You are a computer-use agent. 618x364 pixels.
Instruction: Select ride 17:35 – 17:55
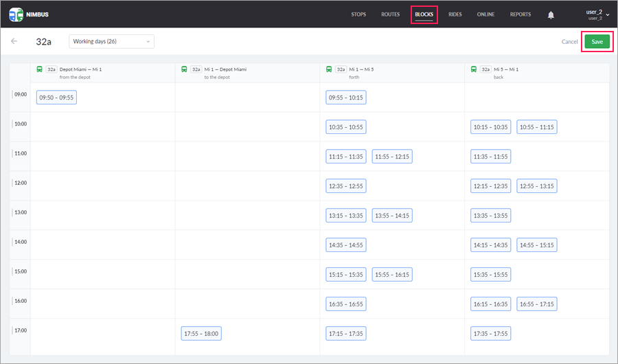(491, 334)
